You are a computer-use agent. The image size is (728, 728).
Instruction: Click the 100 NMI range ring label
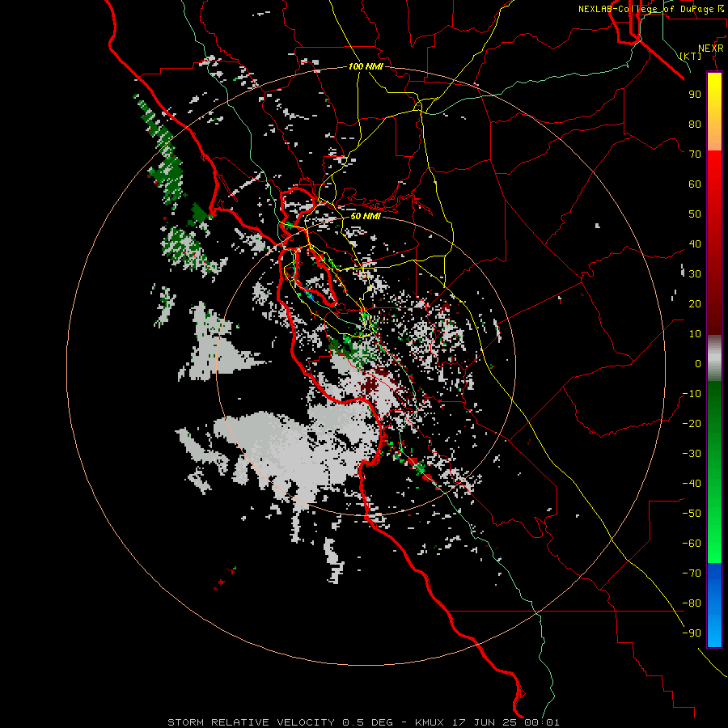[x=366, y=66]
